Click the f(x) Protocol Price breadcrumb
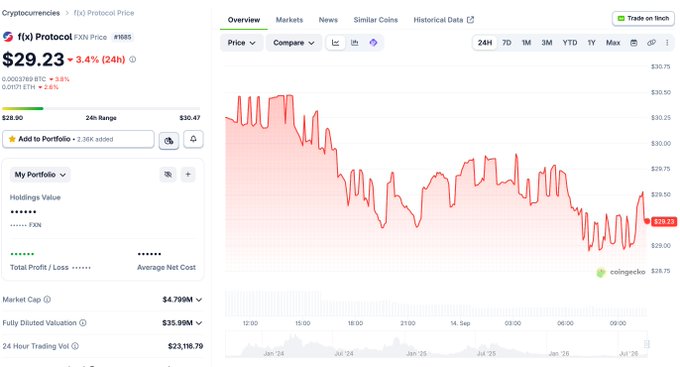The image size is (680, 367). tap(104, 13)
